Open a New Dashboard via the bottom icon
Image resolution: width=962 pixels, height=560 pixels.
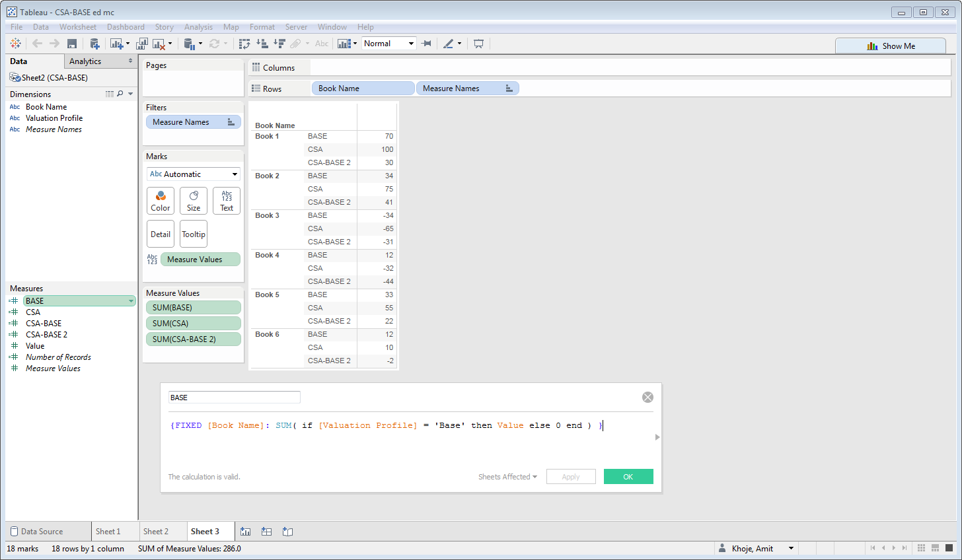(x=266, y=531)
